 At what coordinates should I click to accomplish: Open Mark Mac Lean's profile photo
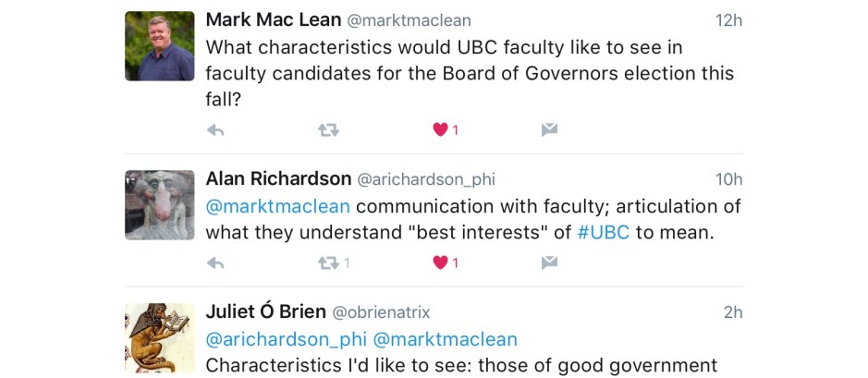point(160,46)
